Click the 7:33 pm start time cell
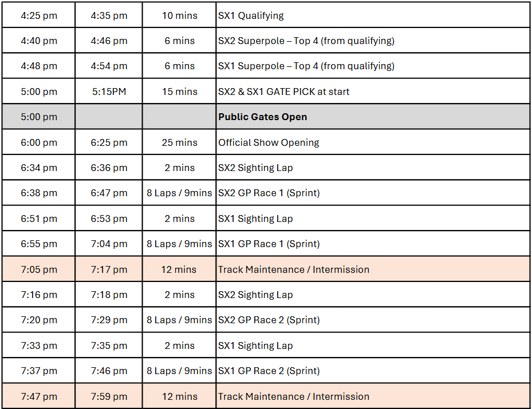The width and height of the screenshot is (532, 409). 39,346
